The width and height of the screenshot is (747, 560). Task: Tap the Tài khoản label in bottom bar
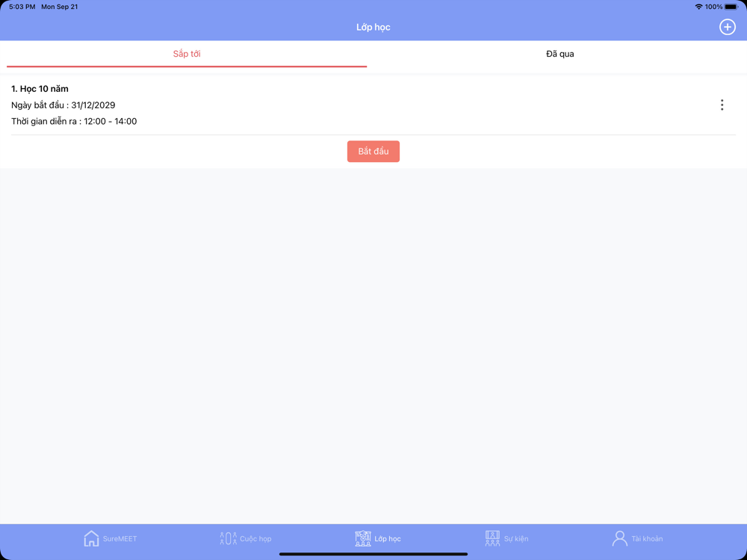(x=647, y=538)
